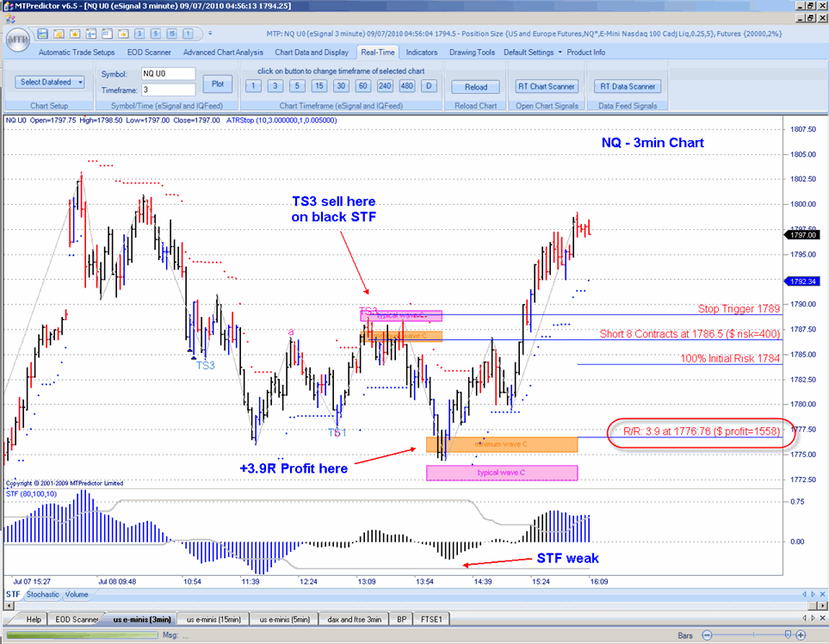
Task: Click the RT Data Scanner button
Action: (x=628, y=86)
